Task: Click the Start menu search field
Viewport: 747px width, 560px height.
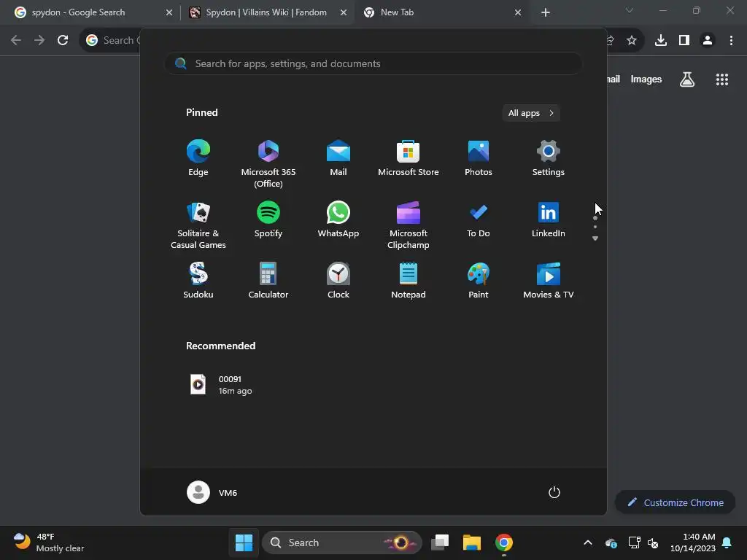Action: [x=373, y=64]
